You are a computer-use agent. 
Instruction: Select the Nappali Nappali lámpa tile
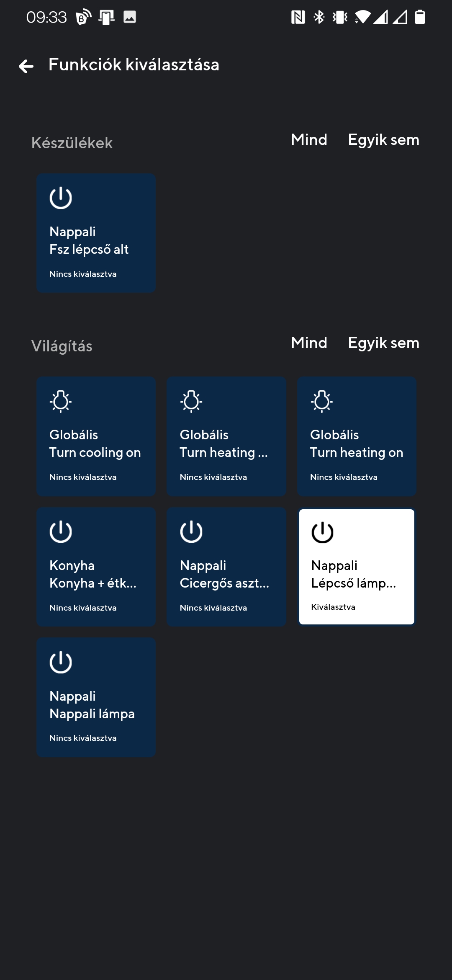[x=96, y=696]
